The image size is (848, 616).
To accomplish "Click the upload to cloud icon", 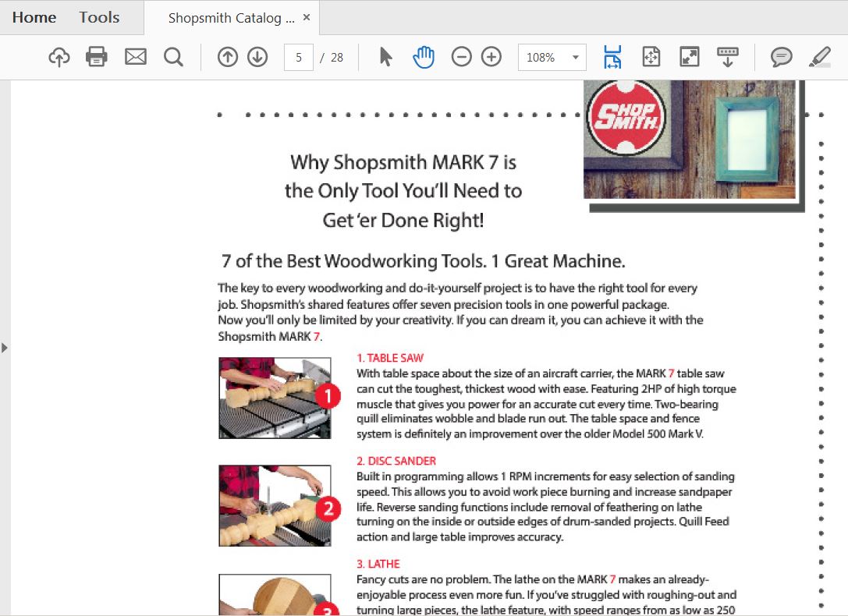I will point(59,57).
